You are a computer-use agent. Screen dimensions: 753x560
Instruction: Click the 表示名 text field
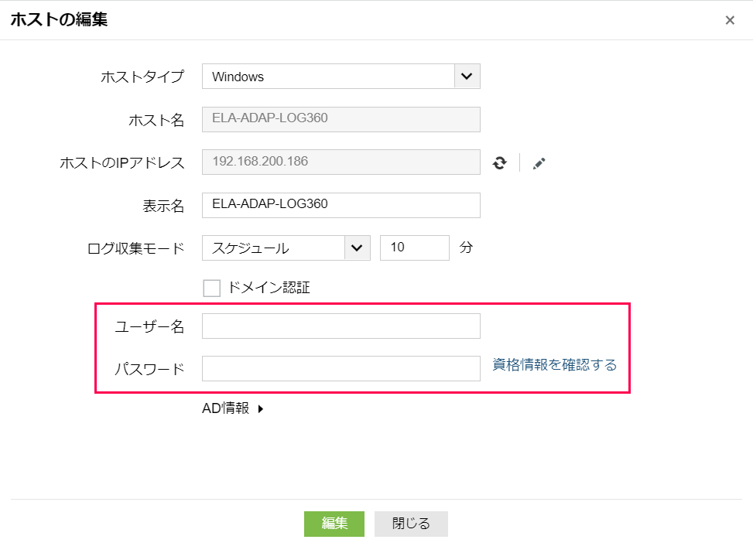tap(341, 205)
